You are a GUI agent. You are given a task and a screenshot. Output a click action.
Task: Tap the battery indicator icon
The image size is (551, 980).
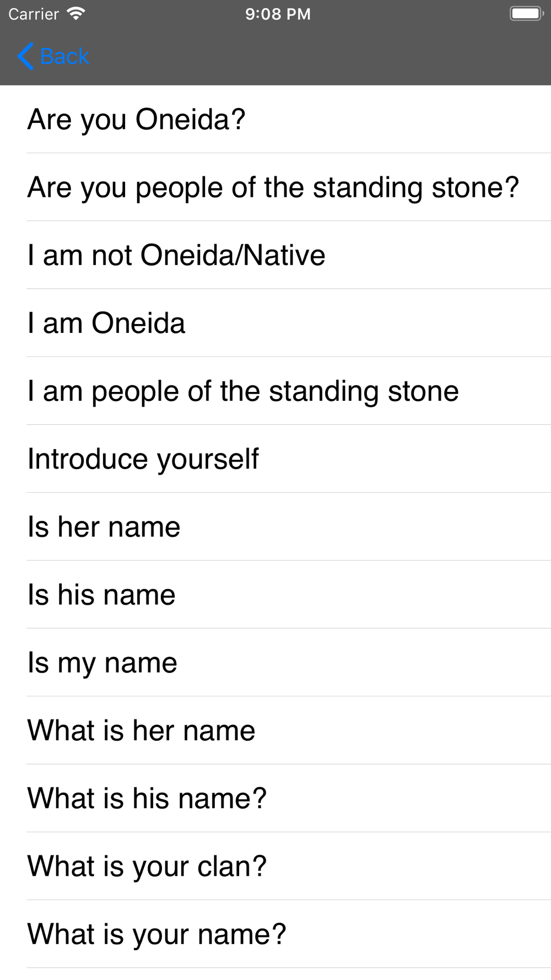coord(526,14)
